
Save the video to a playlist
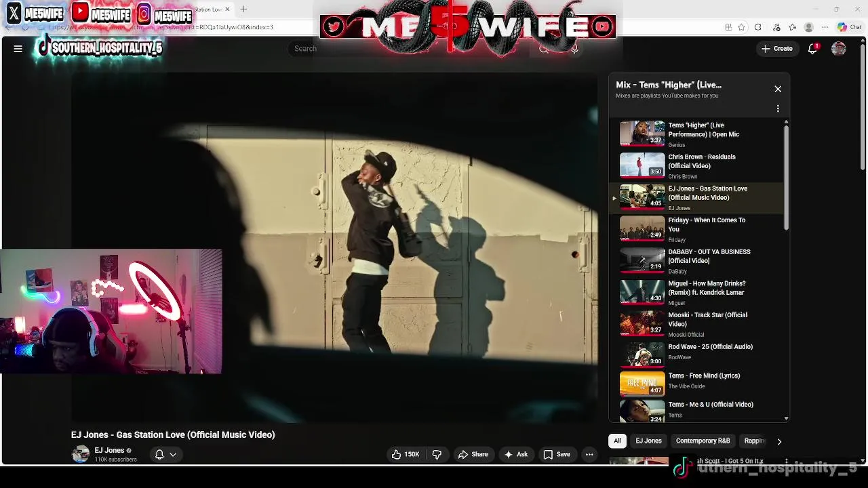(x=557, y=454)
